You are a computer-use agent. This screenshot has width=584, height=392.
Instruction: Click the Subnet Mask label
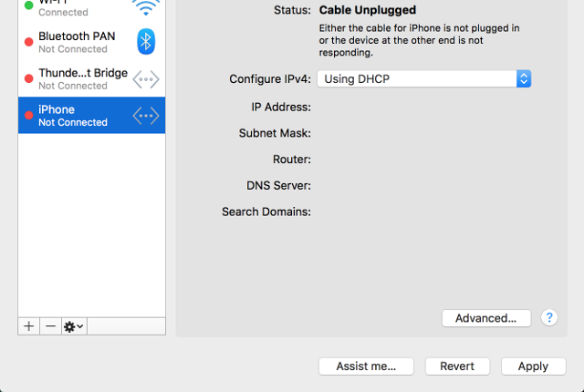275,133
